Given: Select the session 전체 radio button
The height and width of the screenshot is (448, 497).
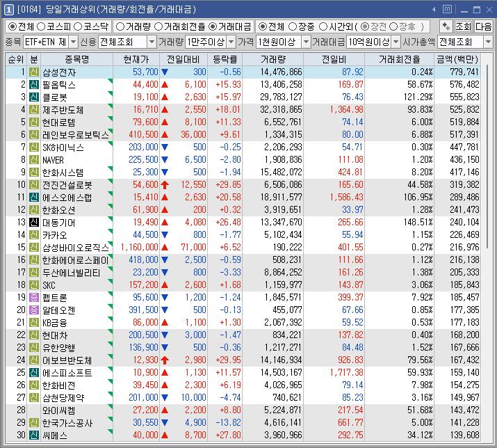Looking at the screenshot, I should pos(262,26).
